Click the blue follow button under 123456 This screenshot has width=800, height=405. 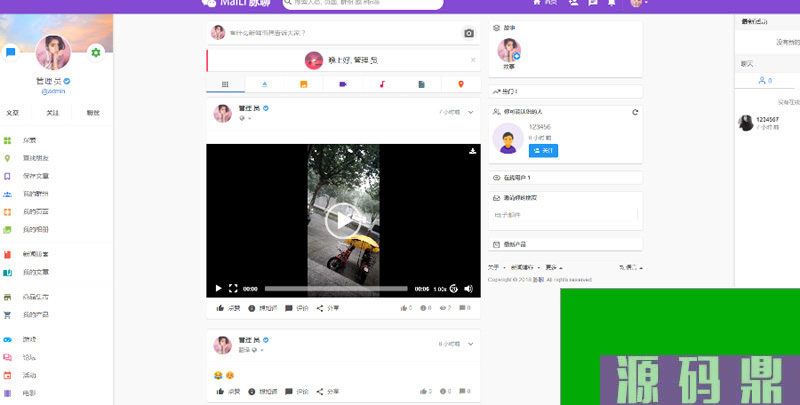tap(543, 151)
